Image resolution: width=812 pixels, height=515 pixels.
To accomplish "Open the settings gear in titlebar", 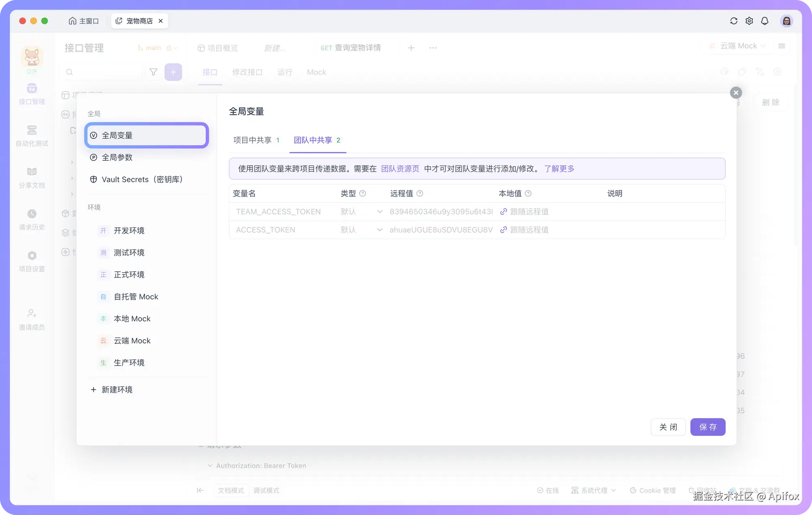I will 749,21.
